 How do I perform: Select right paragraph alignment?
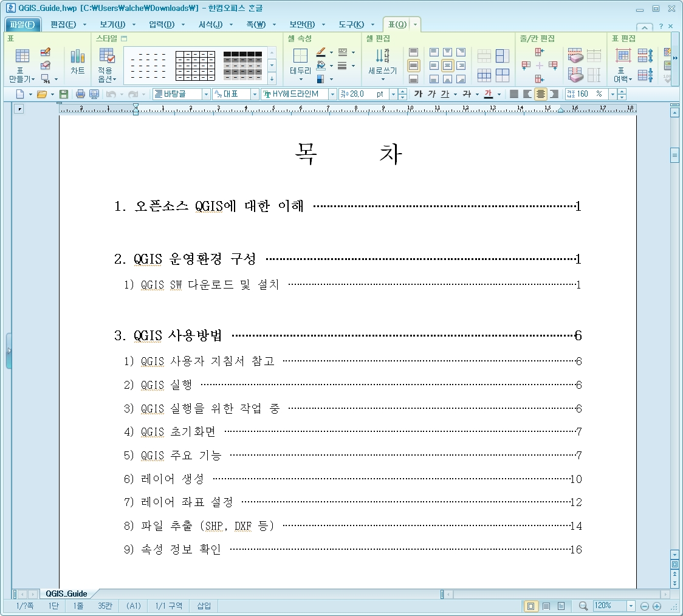pyautogui.click(x=554, y=94)
